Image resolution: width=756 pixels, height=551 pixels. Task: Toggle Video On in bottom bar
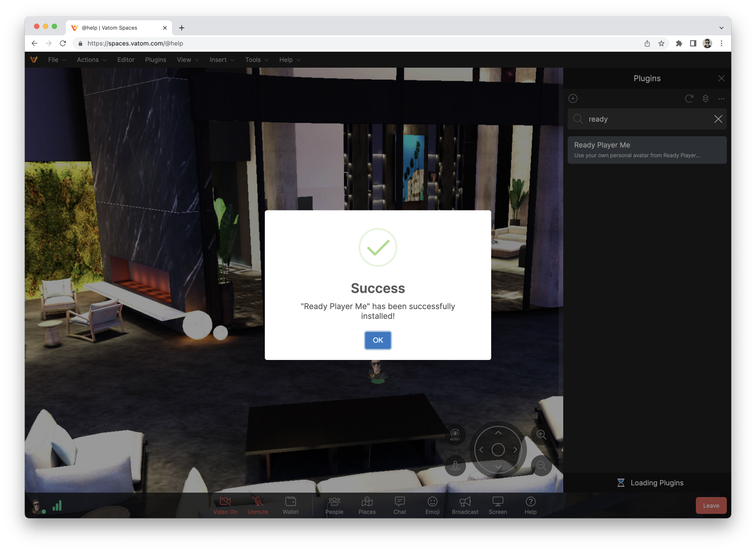coord(225,505)
